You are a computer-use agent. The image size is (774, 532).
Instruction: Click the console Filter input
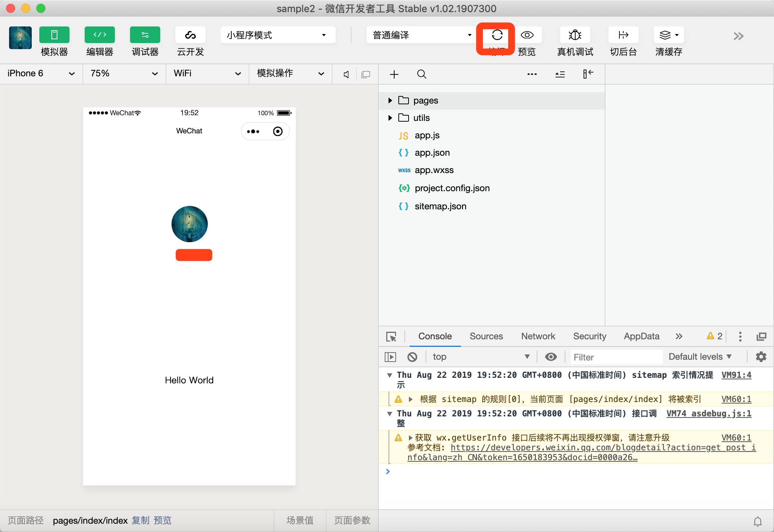click(x=616, y=357)
